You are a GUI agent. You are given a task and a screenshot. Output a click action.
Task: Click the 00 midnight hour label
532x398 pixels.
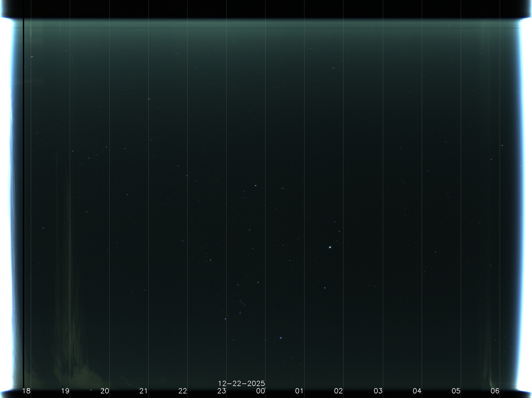coord(261,391)
